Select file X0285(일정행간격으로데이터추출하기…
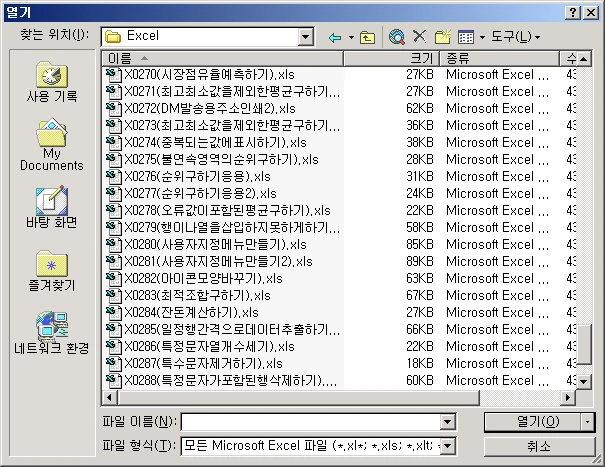Viewport: 605px width, 467px height. tap(232, 329)
